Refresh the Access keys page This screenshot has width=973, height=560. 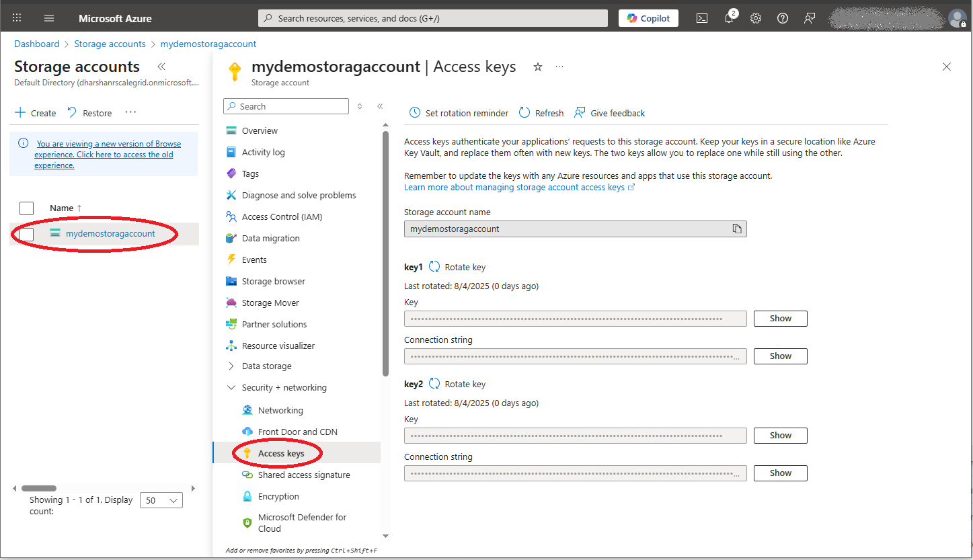coord(541,113)
